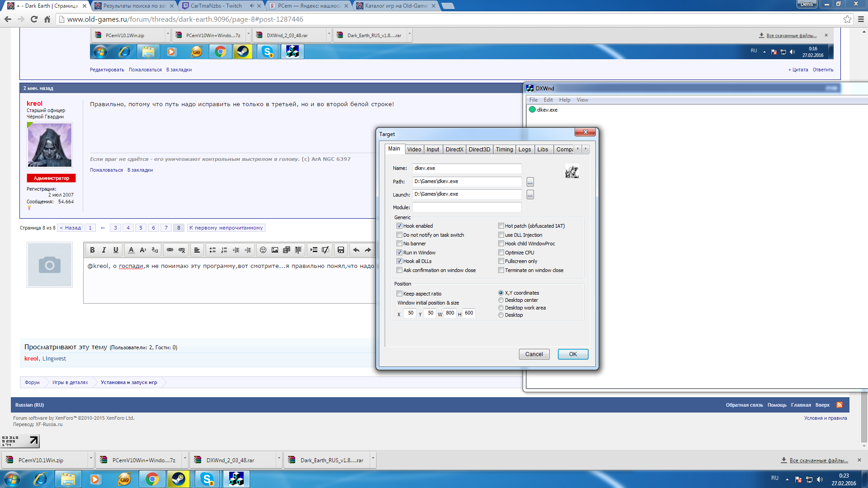Check the Fullscreen only option
The width and height of the screenshot is (868, 488).
501,261
